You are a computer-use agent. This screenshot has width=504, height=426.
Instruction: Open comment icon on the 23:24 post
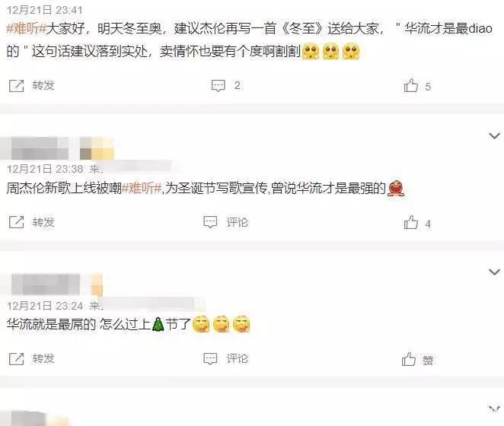point(210,358)
